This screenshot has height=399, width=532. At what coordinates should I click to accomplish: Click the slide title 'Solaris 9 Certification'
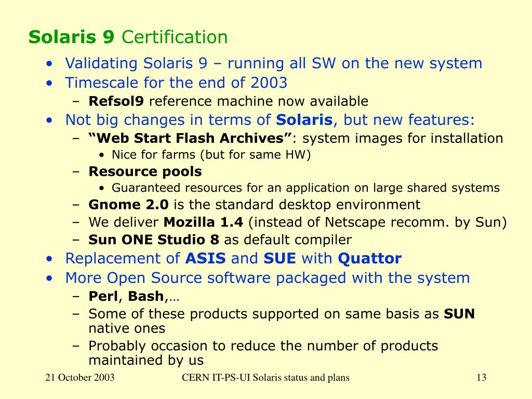[128, 37]
